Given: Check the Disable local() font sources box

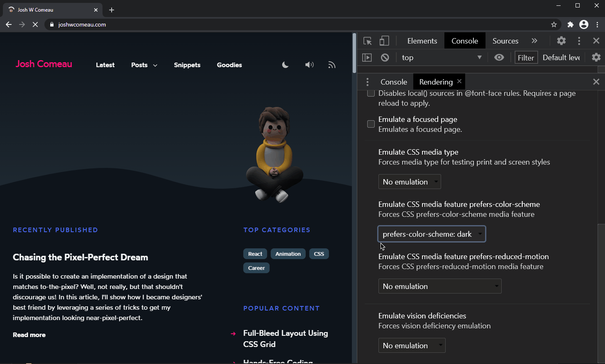Looking at the screenshot, I should pyautogui.click(x=371, y=93).
